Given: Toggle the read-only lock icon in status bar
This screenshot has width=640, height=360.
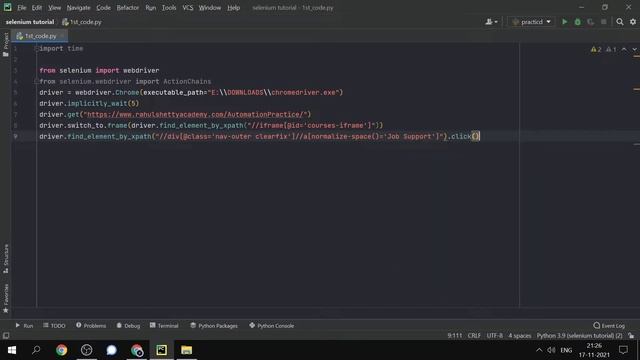Looking at the screenshot, I should tap(631, 336).
